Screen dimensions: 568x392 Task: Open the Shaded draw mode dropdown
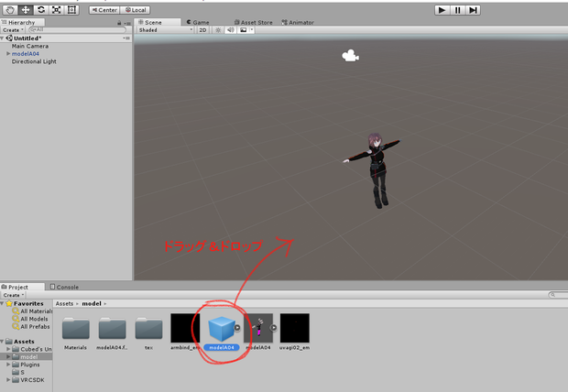[x=166, y=30]
